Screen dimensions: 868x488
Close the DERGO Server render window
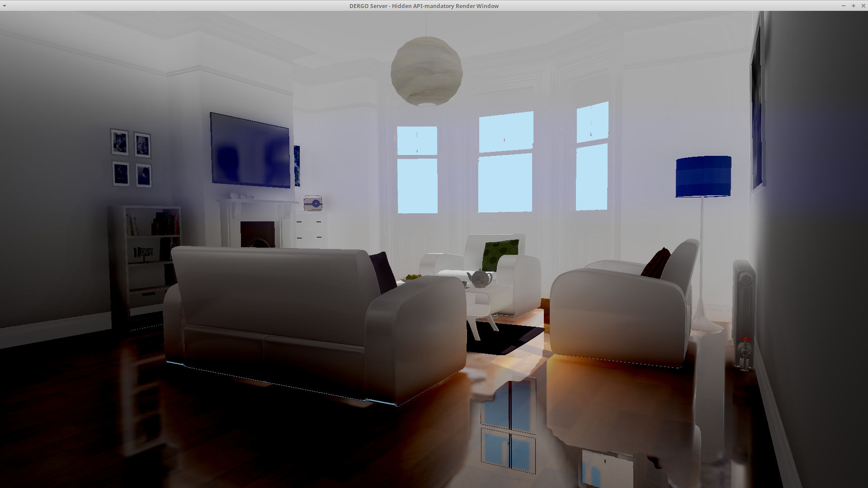coord(863,6)
